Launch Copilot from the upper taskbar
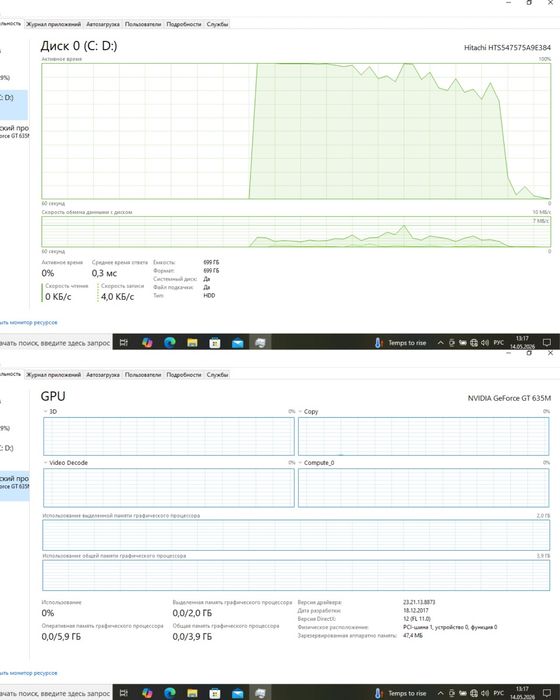Viewport: 560px width, 700px height. point(147,342)
